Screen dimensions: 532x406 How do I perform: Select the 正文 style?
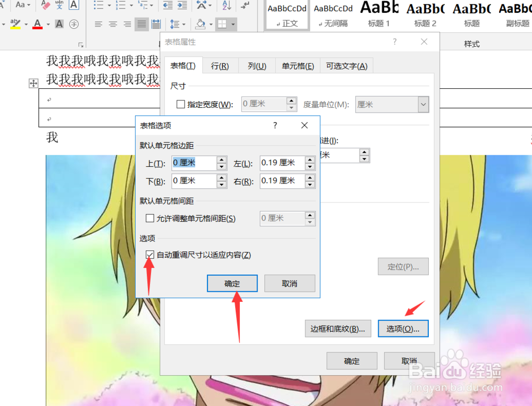point(287,15)
